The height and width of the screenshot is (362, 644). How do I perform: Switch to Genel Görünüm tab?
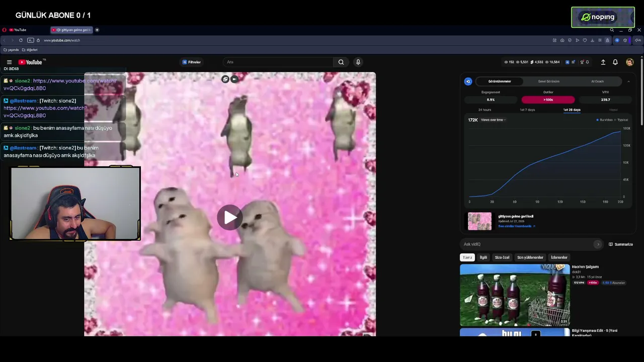pos(549,81)
